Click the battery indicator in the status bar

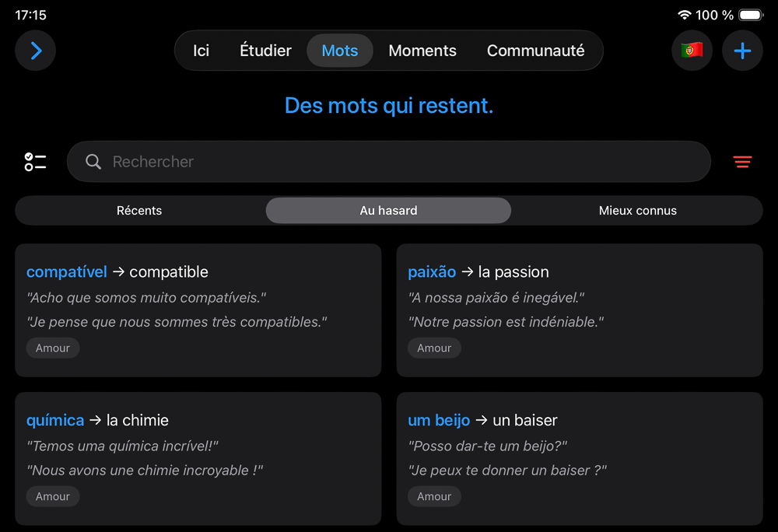[x=749, y=13]
